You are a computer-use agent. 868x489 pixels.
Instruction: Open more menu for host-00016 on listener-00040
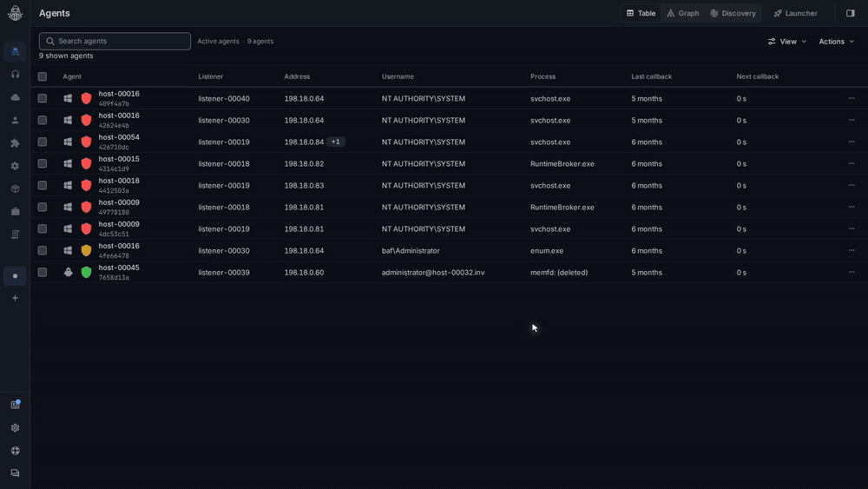(852, 98)
